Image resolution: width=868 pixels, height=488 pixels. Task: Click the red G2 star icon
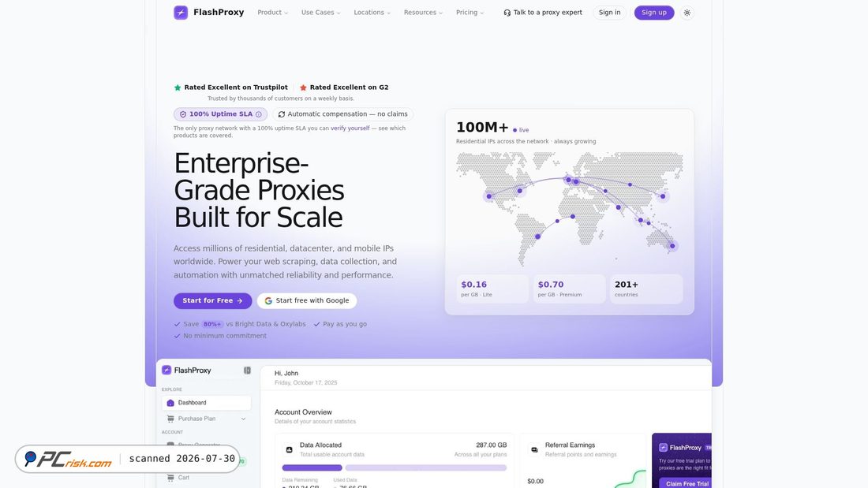303,88
